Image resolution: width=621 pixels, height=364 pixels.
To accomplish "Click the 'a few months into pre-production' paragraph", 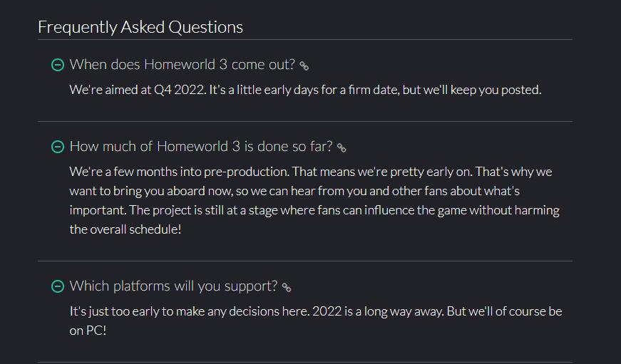I will (x=314, y=200).
